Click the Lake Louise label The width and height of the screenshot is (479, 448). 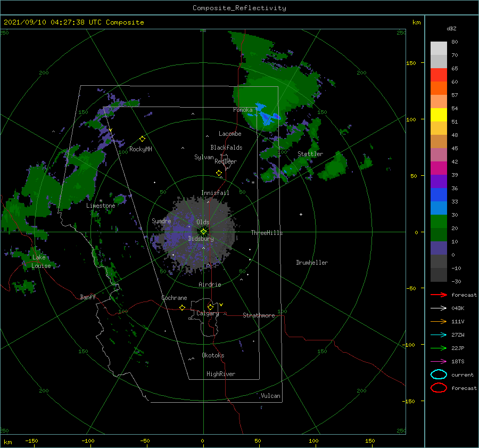[x=41, y=262]
